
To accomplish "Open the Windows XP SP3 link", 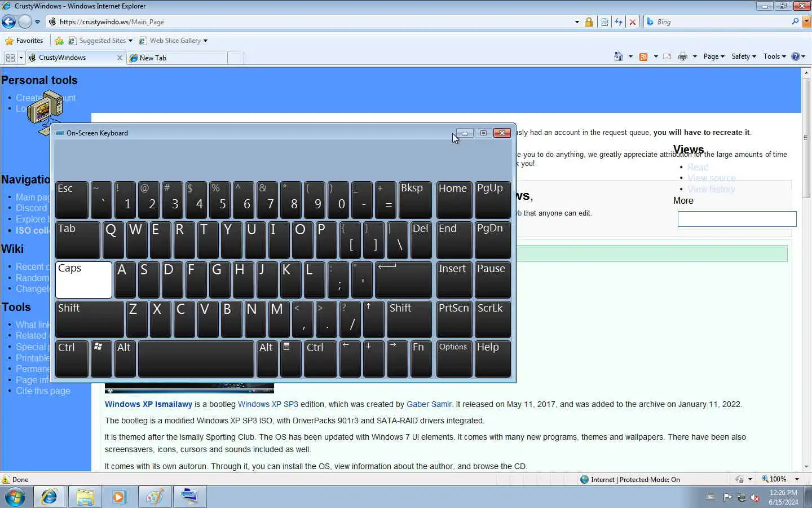I will [x=268, y=404].
